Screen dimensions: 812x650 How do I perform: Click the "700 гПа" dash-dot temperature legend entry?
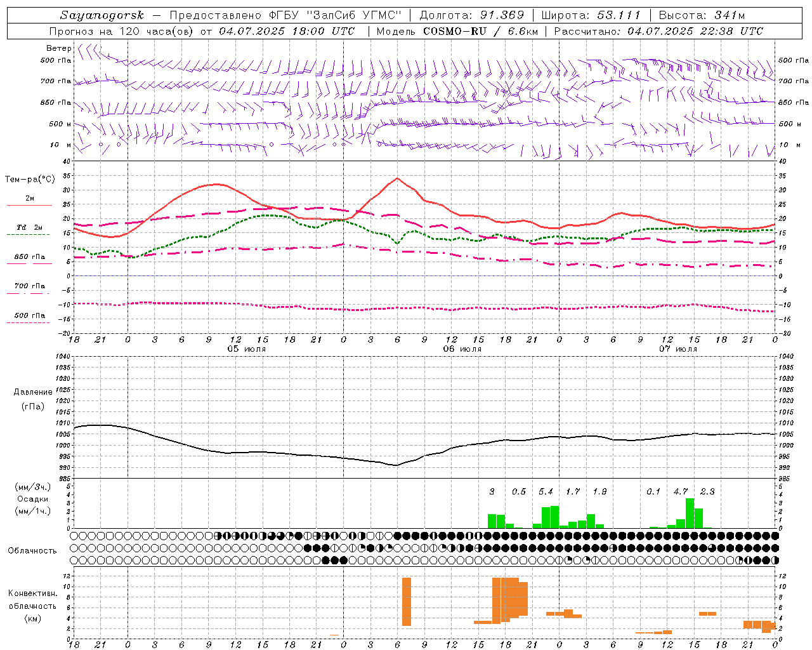pos(29,289)
